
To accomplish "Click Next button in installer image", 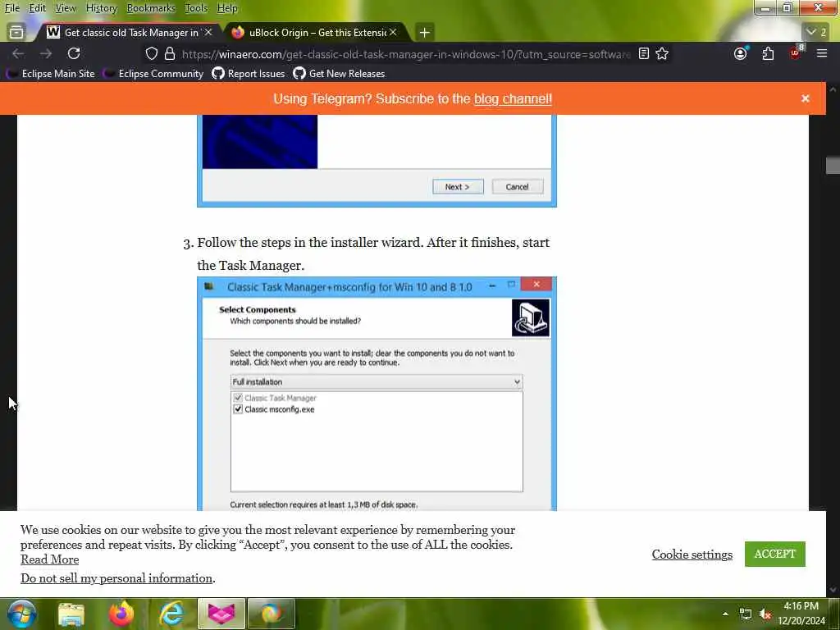I will tap(458, 187).
